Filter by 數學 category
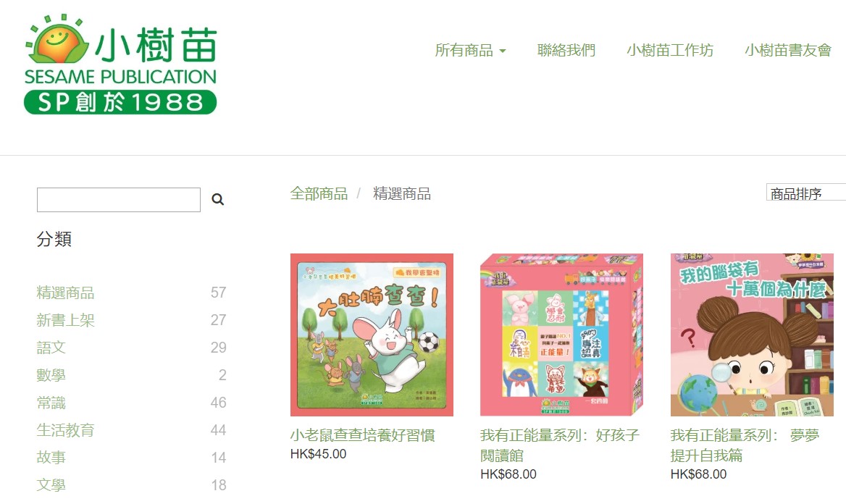The image size is (846, 504). click(x=51, y=376)
